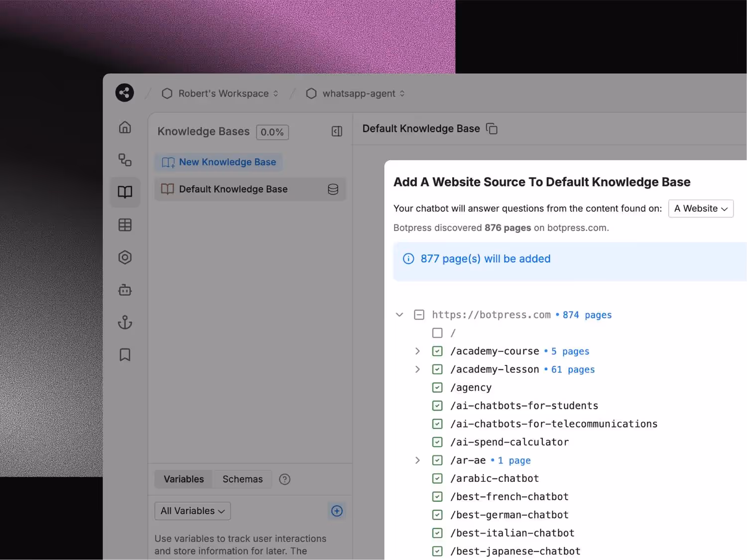The image size is (747, 560).
Task: Open the workflows sidebar icon
Action: click(125, 160)
